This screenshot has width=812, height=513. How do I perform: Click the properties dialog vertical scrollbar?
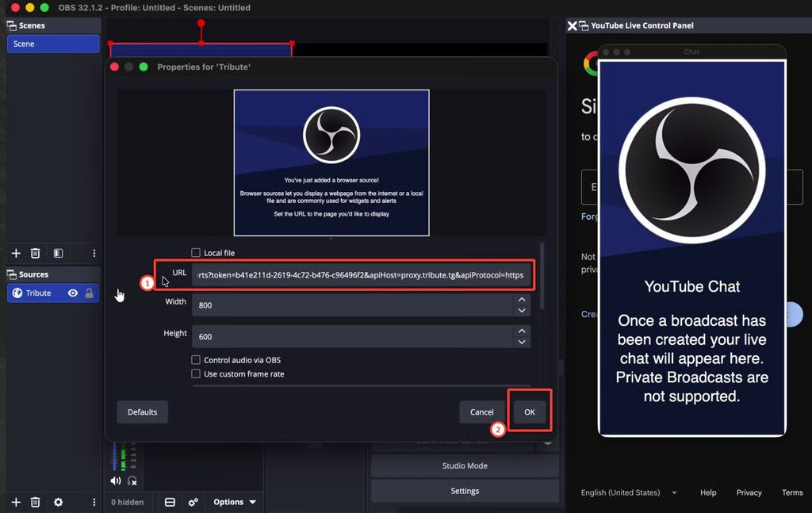[542, 277]
